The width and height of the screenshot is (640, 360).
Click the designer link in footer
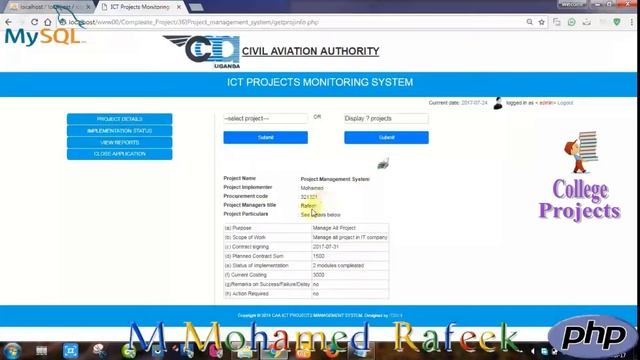pyautogui.click(x=396, y=316)
